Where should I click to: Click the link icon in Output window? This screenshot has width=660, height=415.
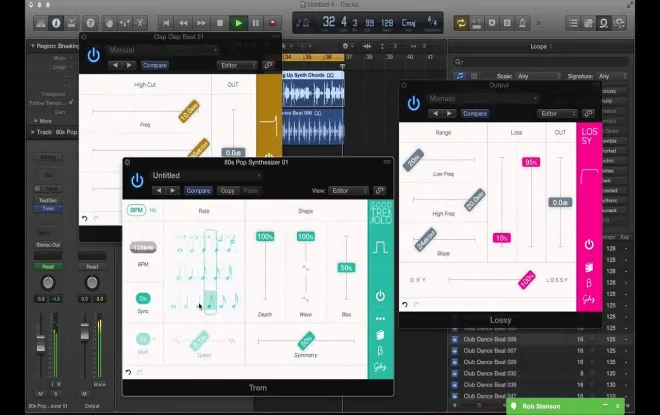click(x=588, y=114)
